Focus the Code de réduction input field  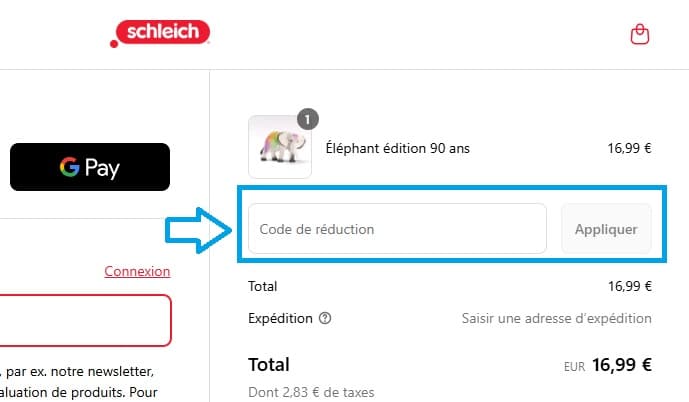397,229
